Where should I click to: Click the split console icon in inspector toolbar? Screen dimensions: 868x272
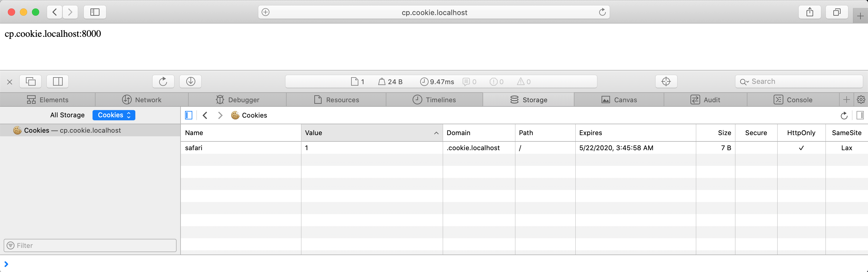coord(57,81)
